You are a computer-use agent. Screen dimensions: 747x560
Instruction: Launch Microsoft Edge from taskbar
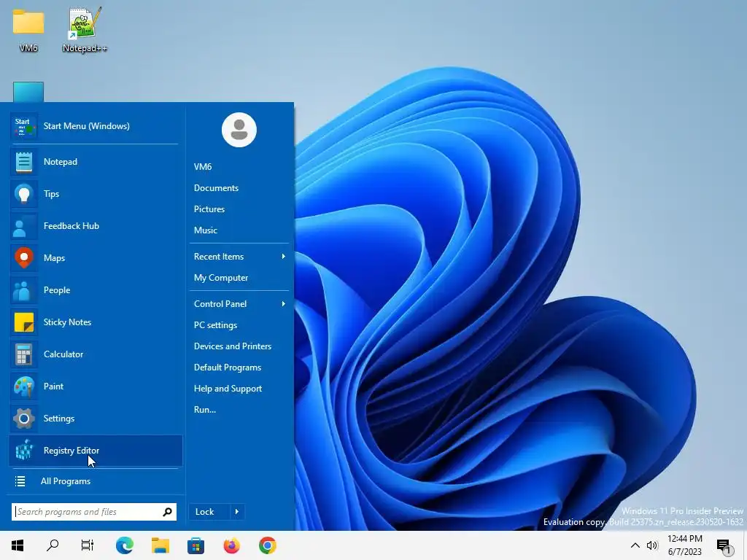[x=124, y=545]
